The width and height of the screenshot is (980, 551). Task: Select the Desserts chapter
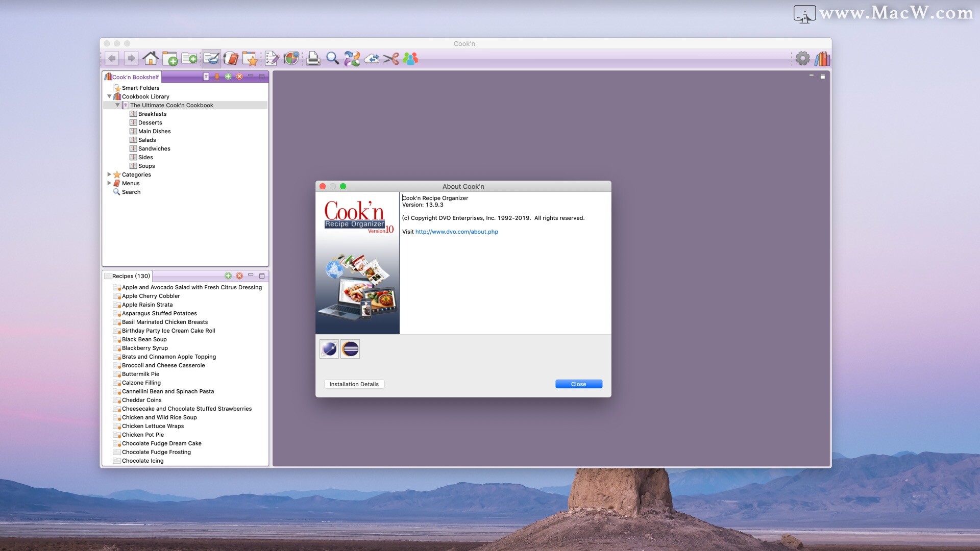(x=150, y=122)
